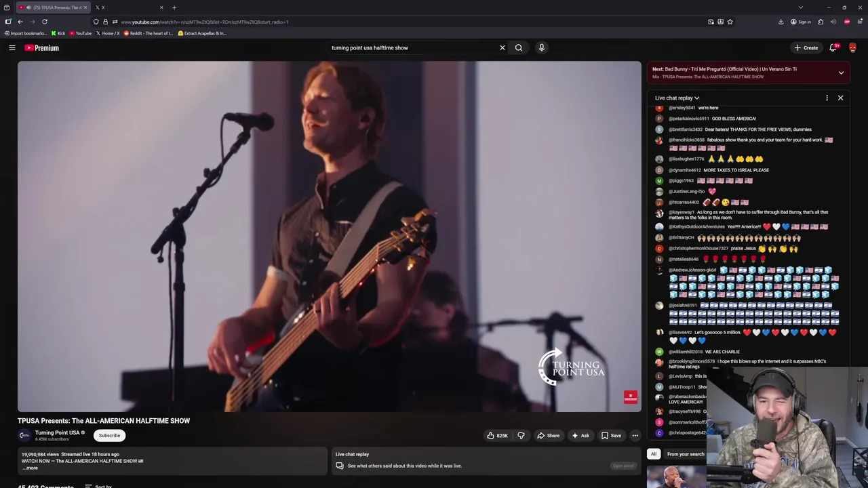Open recent browsing tab overview icon
Viewport: 868px width, 488px height.
tap(6, 7)
